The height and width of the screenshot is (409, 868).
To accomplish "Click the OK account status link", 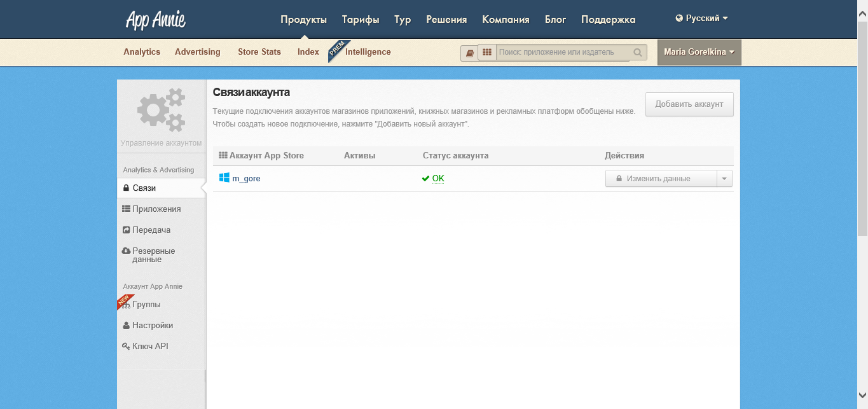I will (x=438, y=179).
